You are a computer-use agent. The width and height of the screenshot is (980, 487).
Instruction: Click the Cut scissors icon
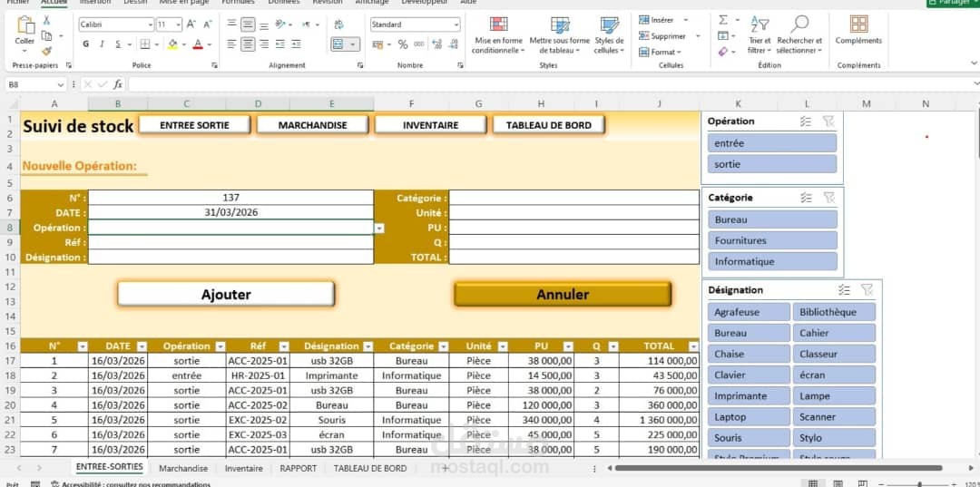click(46, 21)
